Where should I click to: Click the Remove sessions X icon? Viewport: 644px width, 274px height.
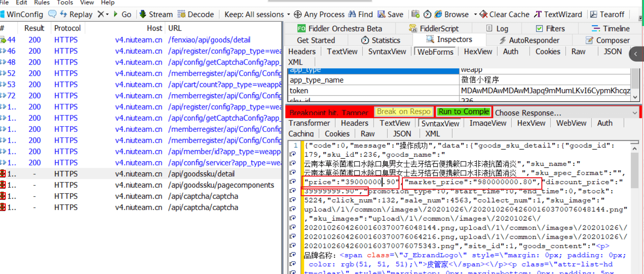pos(101,14)
